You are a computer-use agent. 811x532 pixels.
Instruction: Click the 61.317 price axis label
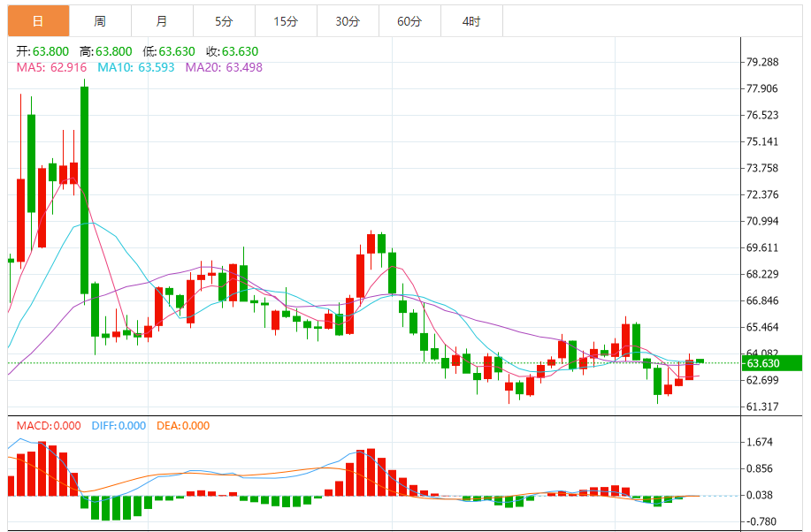762,407
